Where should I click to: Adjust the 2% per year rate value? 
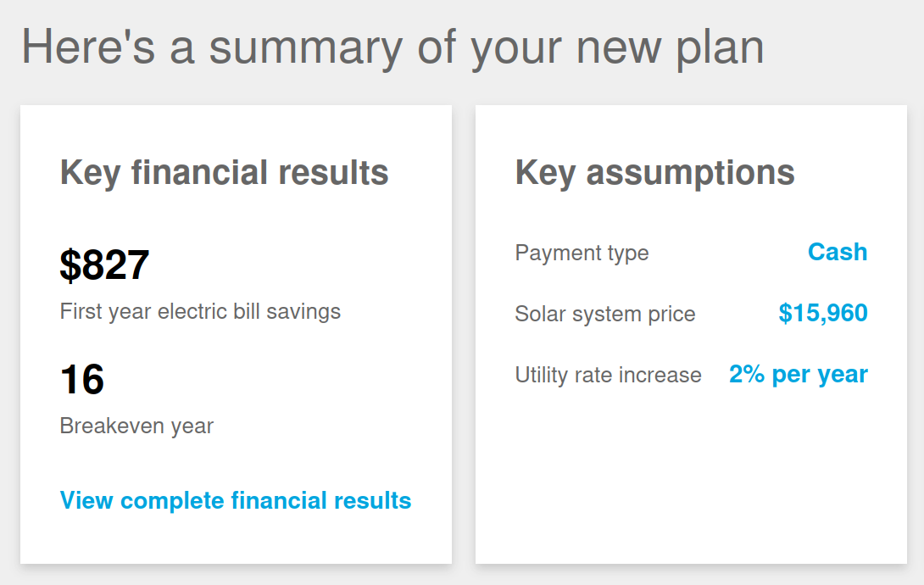pyautogui.click(x=798, y=374)
